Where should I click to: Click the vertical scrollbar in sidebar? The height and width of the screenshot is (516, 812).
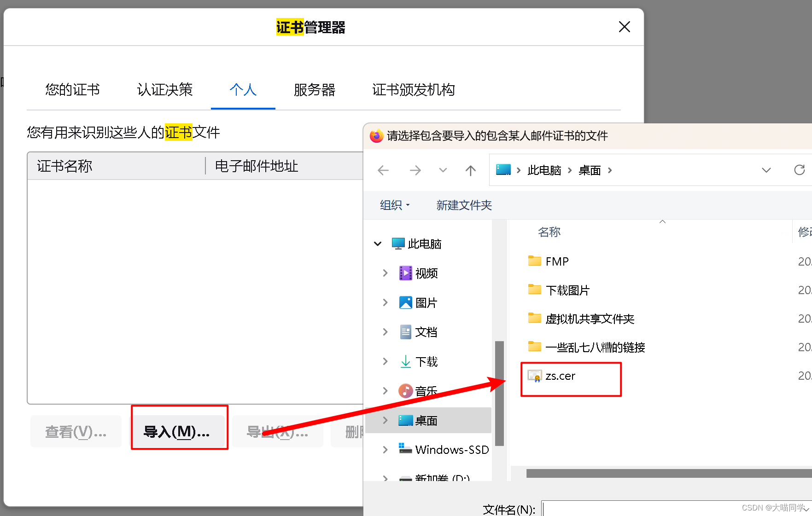(x=500, y=394)
